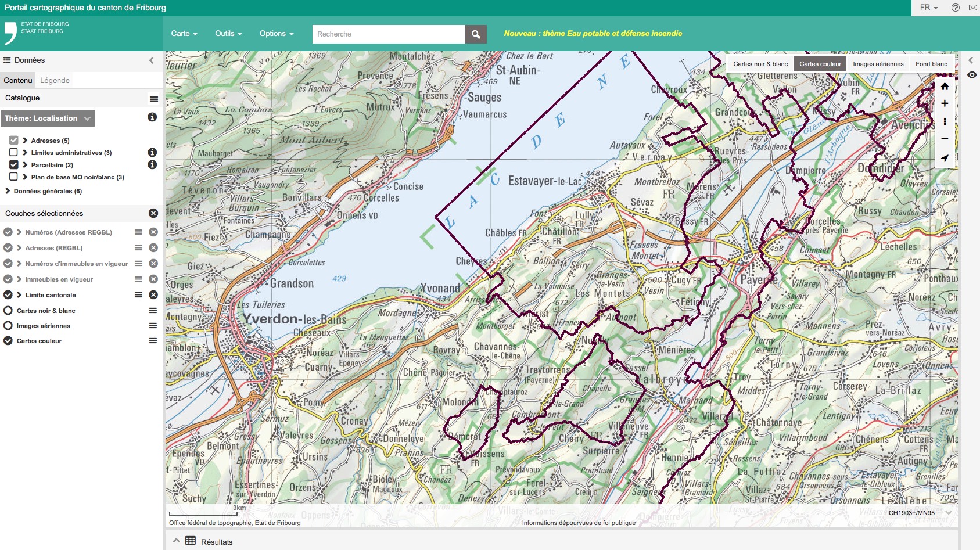
Task: Remove the Limite cantonale layer
Action: [x=153, y=295]
